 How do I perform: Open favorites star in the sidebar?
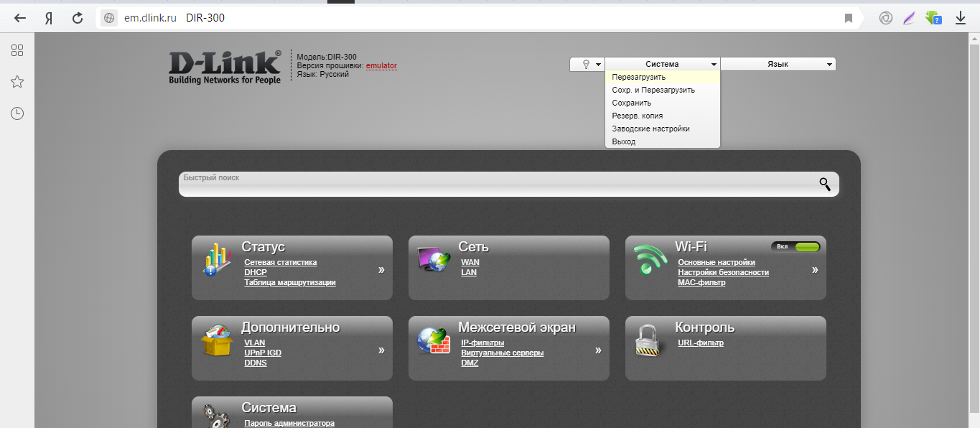(17, 82)
